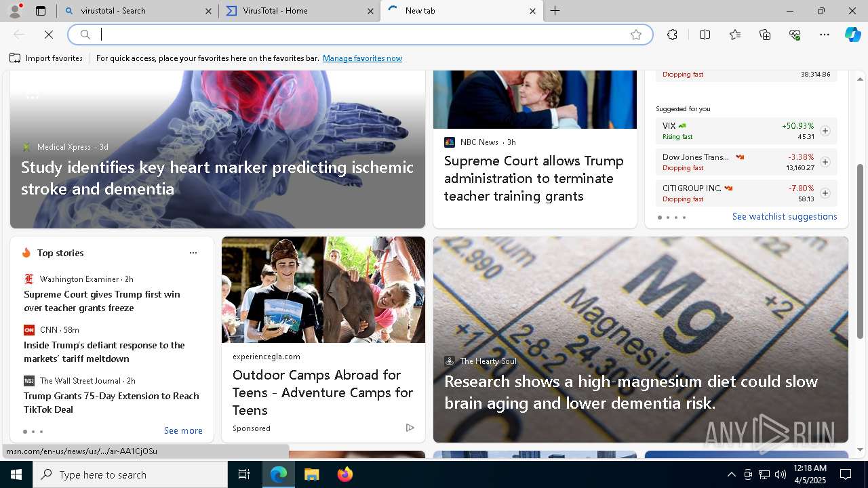Close the VirusTotal - Home tab

pyautogui.click(x=370, y=11)
